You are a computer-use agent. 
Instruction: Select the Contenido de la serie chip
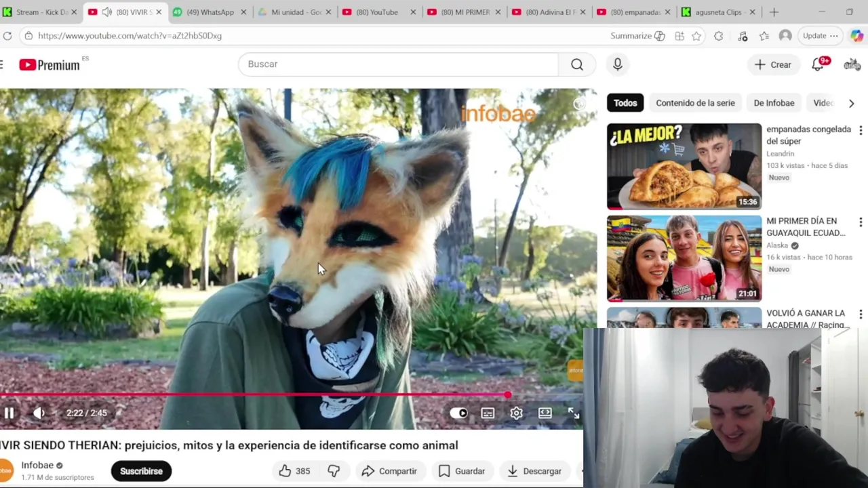[695, 103]
